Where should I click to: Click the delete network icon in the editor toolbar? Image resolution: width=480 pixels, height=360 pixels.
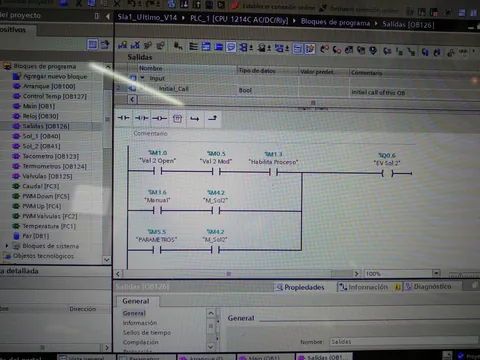(x=135, y=45)
